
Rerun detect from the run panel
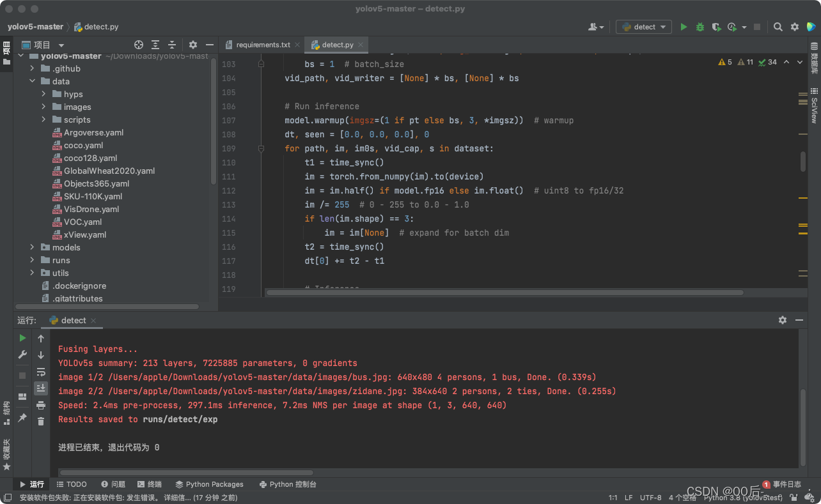(x=22, y=338)
